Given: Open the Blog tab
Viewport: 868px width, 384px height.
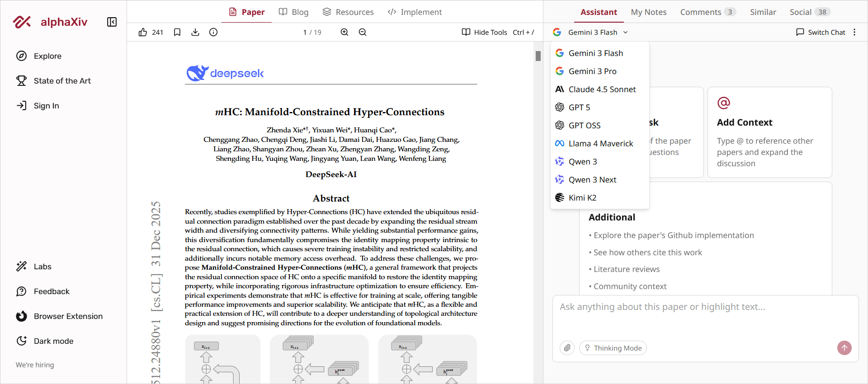Looking at the screenshot, I should [293, 12].
